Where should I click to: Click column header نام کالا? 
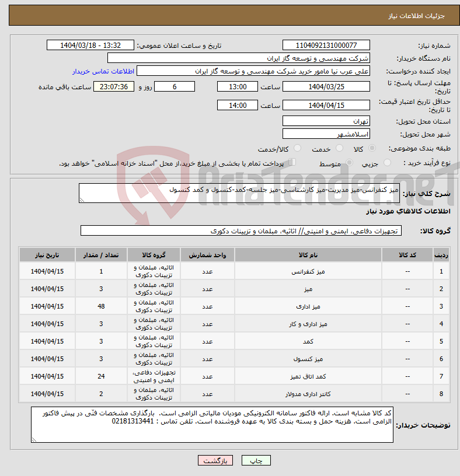(x=308, y=255)
